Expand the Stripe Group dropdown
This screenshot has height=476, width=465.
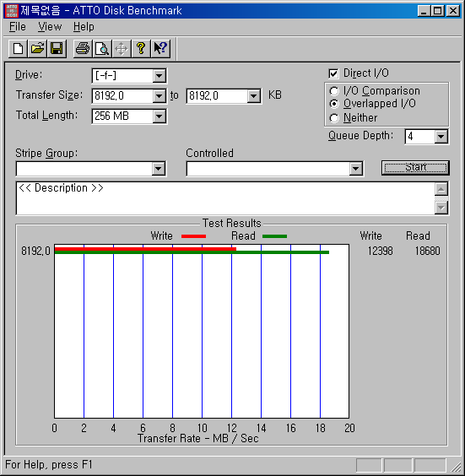pos(159,169)
